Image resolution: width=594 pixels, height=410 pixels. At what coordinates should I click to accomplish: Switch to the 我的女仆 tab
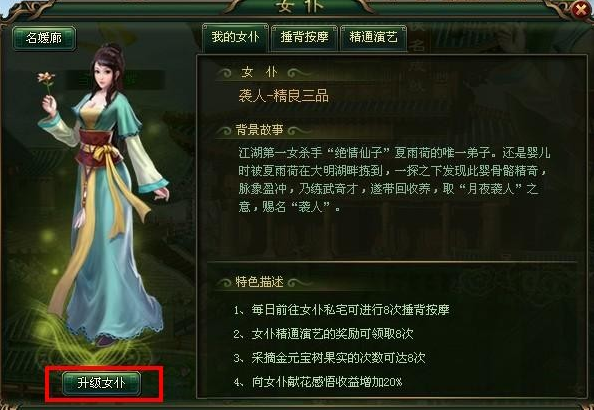(x=235, y=38)
